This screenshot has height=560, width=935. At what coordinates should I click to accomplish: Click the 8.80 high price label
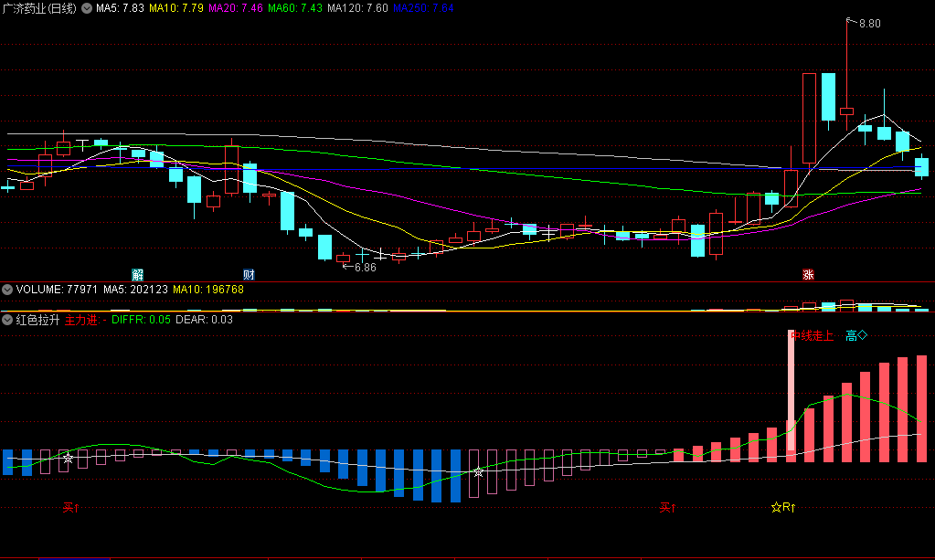[x=869, y=24]
